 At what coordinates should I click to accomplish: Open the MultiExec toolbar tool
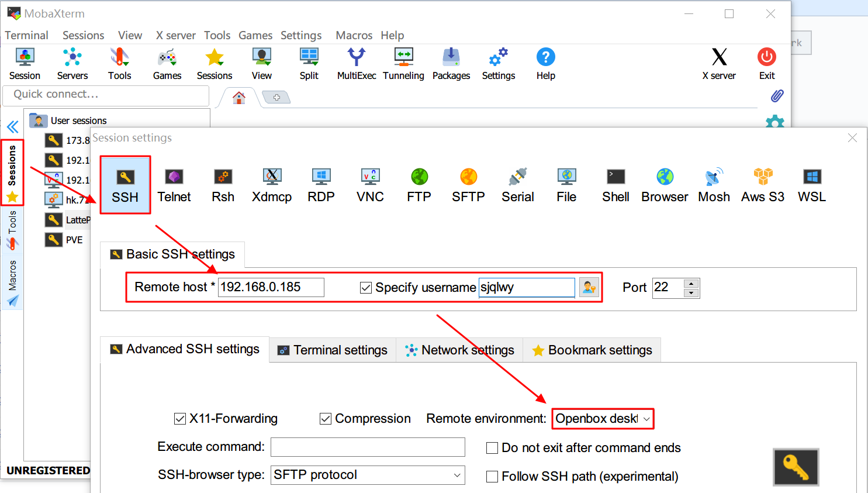point(356,64)
